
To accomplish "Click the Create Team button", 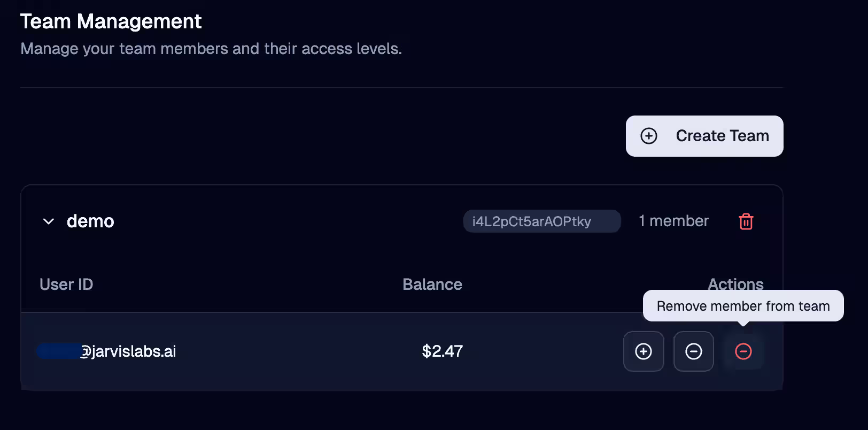I will 704,136.
